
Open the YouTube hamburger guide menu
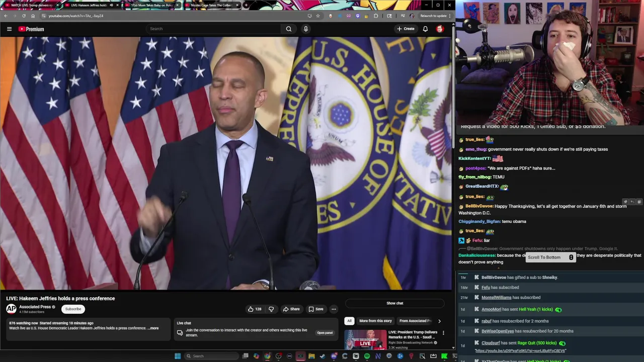click(9, 29)
